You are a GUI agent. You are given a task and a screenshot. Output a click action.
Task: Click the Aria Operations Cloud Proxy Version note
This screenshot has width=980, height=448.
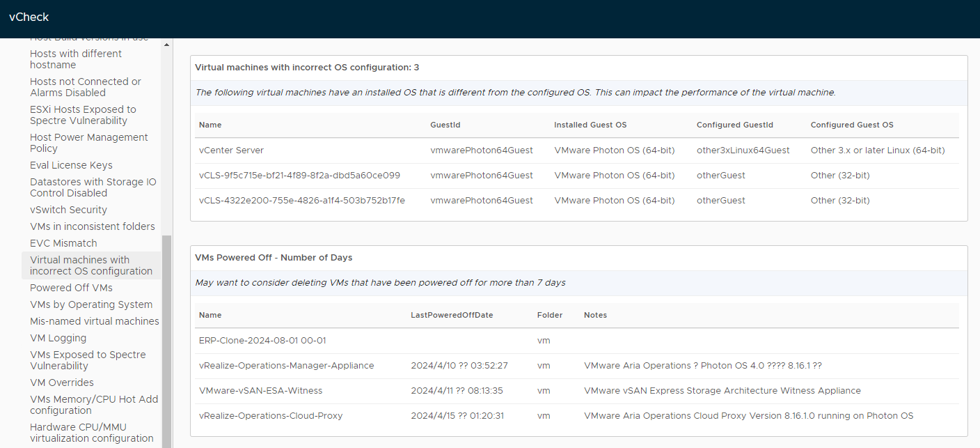748,415
